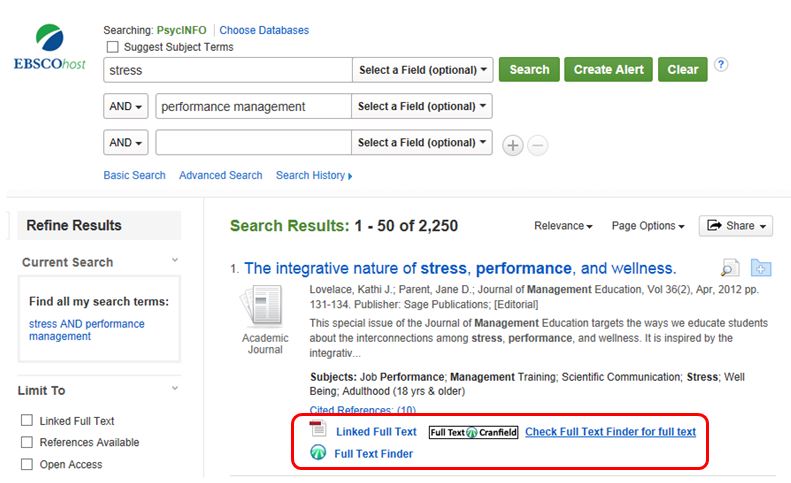Screen dimensions: 791x483
Task: Open the Relevance sort dropdown
Action: (563, 226)
